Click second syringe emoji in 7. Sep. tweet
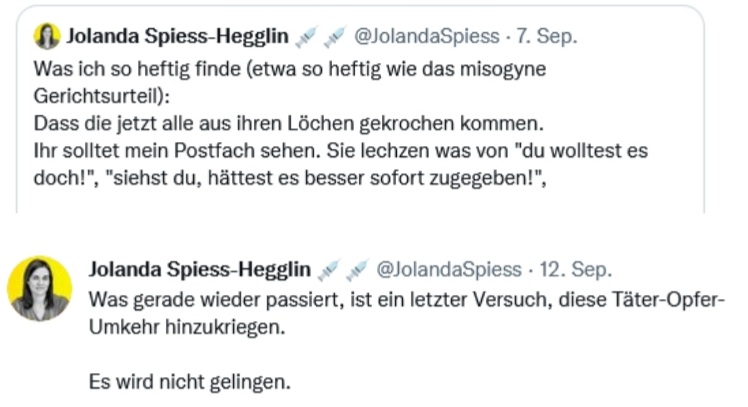 [x=334, y=37]
